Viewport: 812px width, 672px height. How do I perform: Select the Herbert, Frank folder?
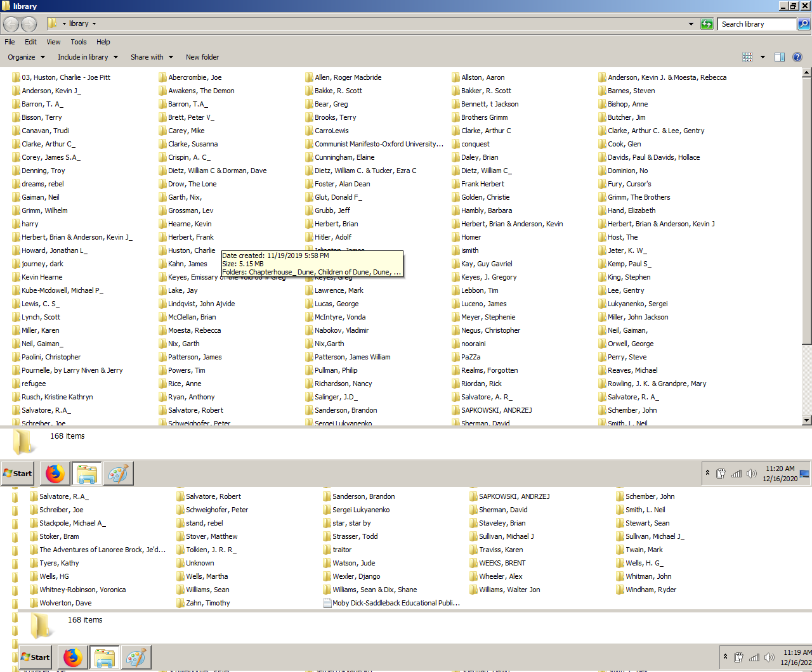pyautogui.click(x=187, y=237)
